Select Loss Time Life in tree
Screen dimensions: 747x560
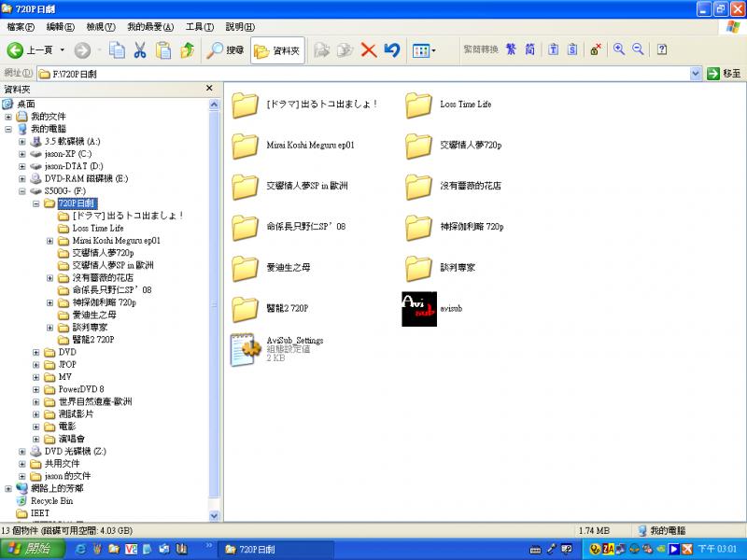98,228
